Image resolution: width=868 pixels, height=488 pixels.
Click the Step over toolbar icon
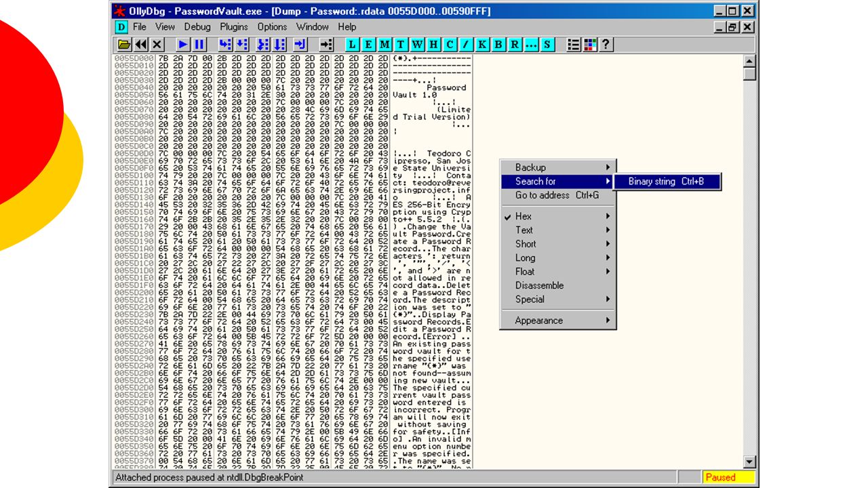(241, 45)
